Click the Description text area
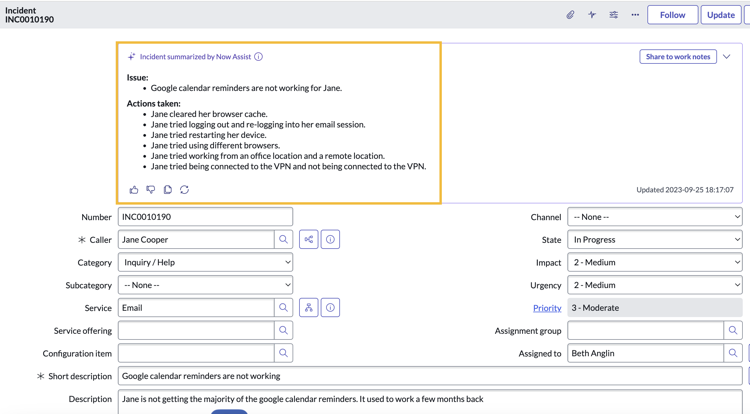This screenshot has height=414, width=750. (x=430, y=402)
